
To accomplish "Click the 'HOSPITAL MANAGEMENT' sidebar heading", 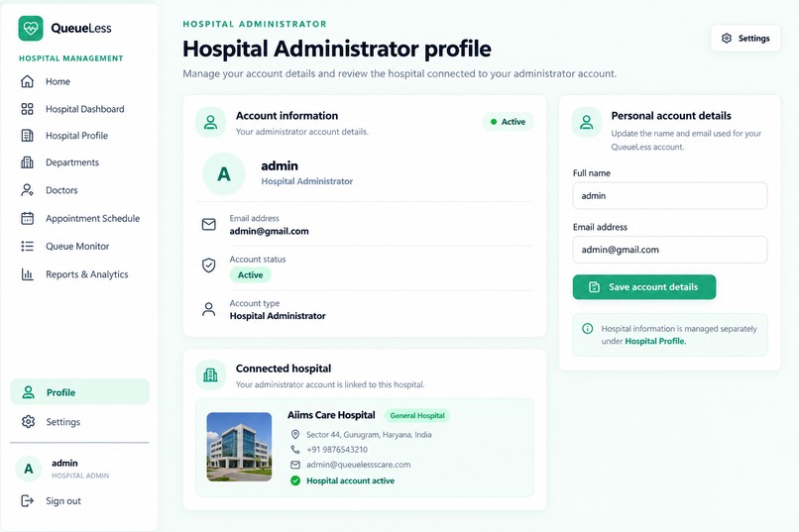I will click(70, 58).
